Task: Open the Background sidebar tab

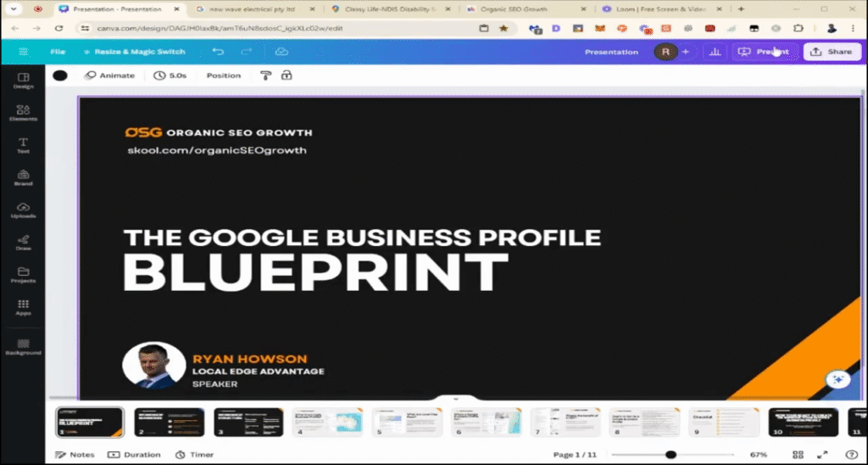Action: [x=23, y=347]
